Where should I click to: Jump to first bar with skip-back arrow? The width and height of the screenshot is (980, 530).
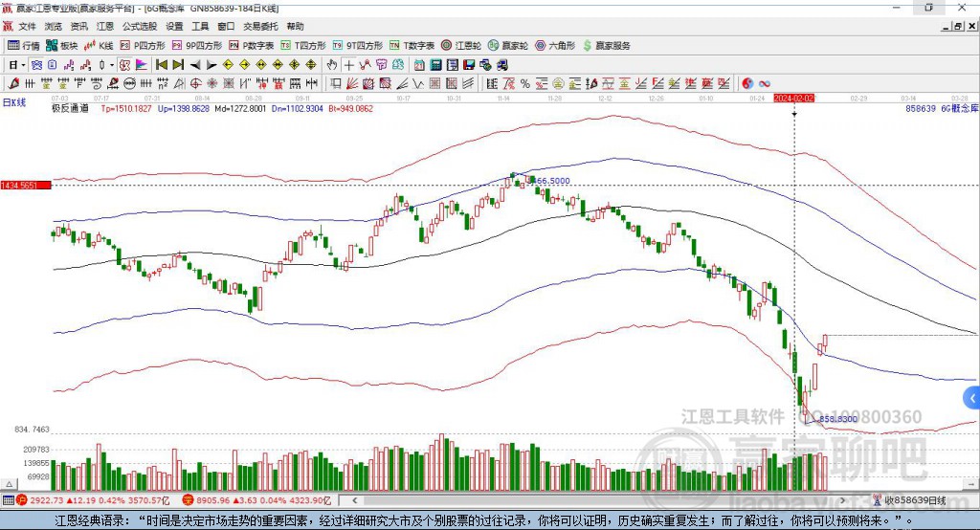coord(161,64)
